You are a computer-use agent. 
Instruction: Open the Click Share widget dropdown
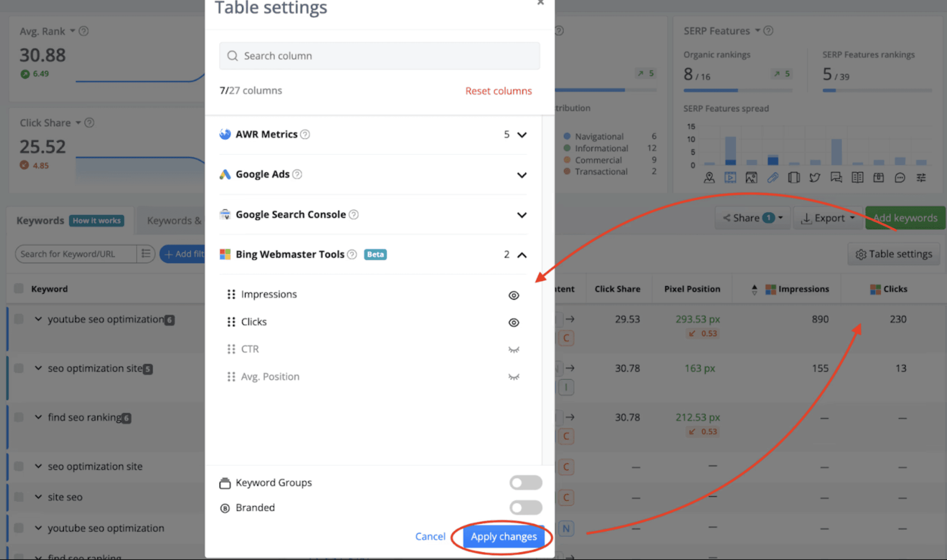tap(78, 123)
